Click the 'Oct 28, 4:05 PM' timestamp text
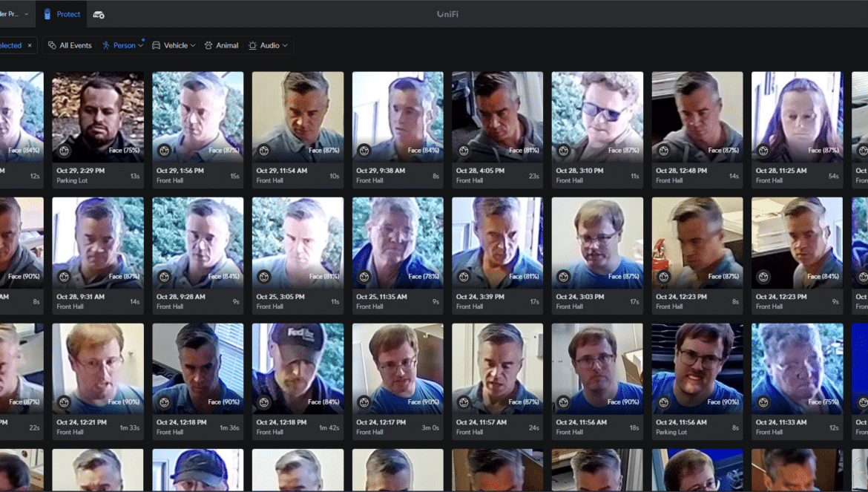This screenshot has height=492, width=868. click(x=479, y=171)
